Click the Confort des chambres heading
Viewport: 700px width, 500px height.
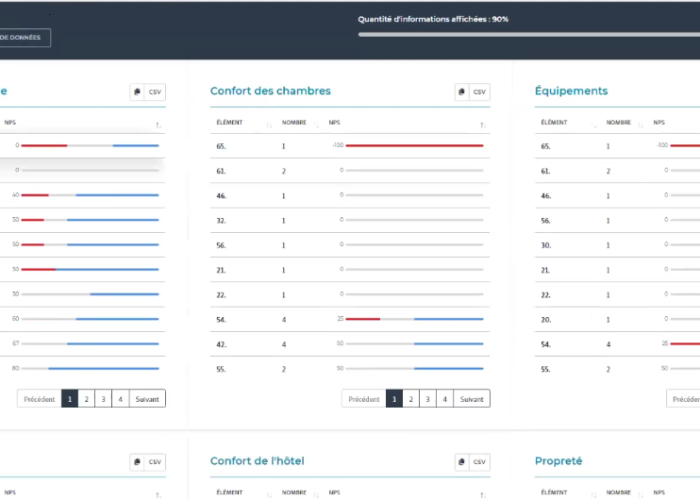271,91
